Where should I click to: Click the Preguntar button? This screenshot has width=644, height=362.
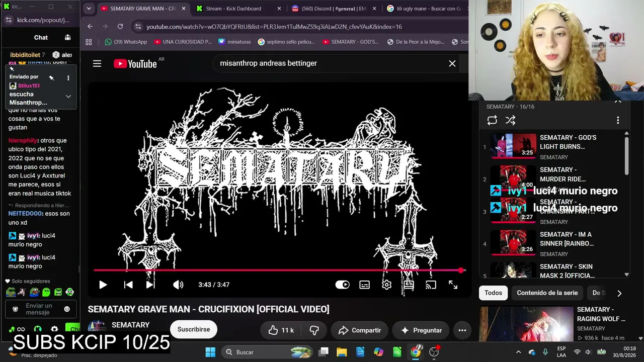click(421, 330)
